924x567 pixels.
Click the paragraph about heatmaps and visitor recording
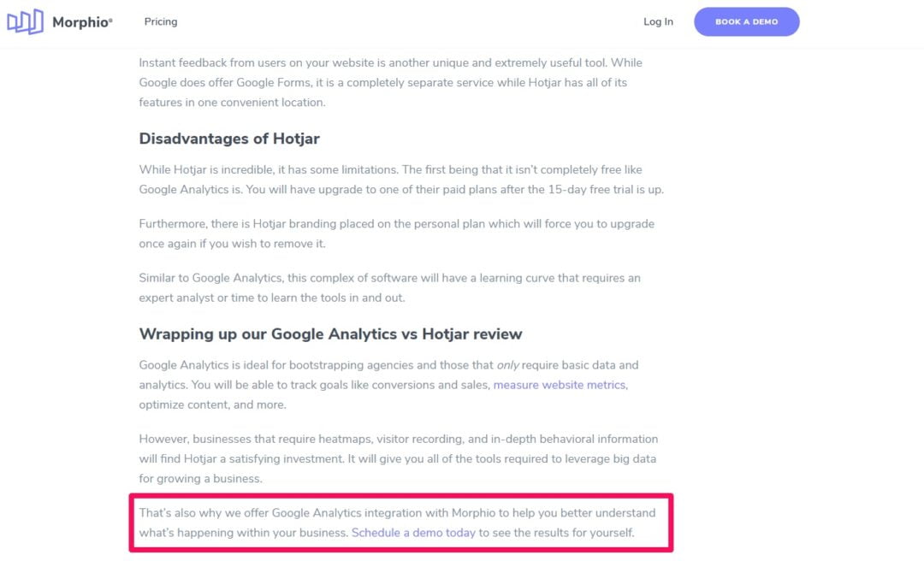tap(398, 458)
